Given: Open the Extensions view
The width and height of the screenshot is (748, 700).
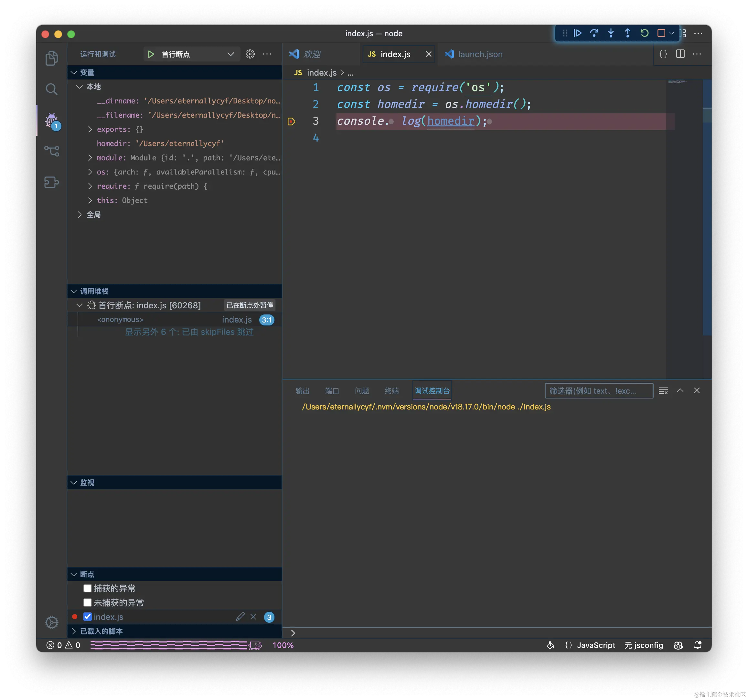Looking at the screenshot, I should (51, 182).
